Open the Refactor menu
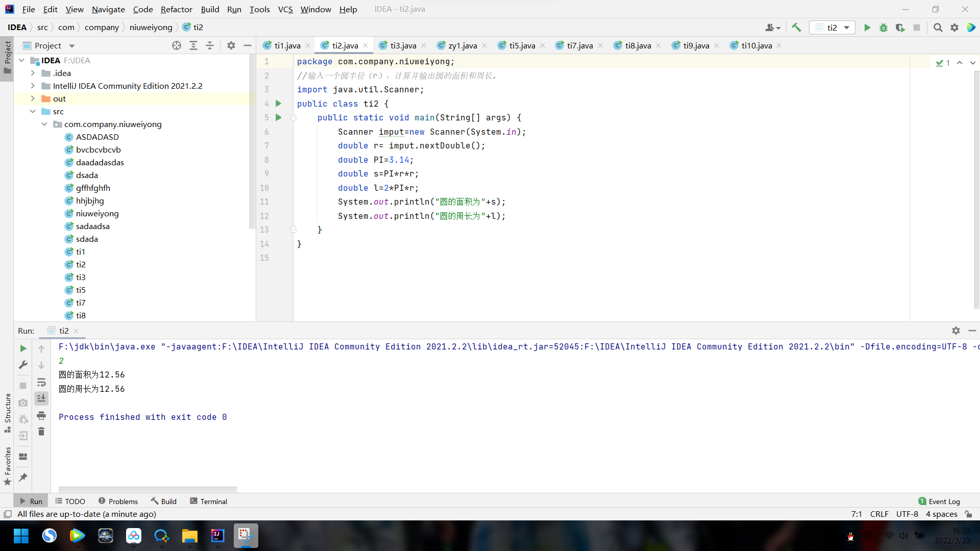The height and width of the screenshot is (551, 980). click(176, 9)
